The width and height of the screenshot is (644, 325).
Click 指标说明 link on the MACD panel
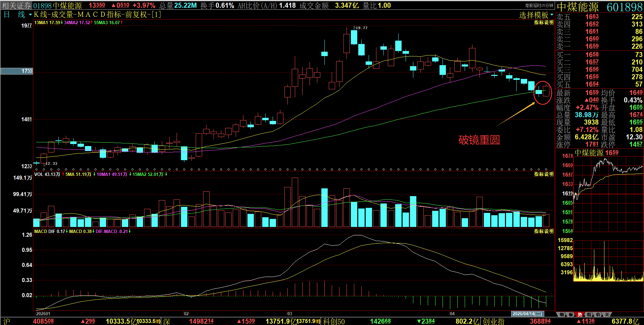tap(544, 231)
